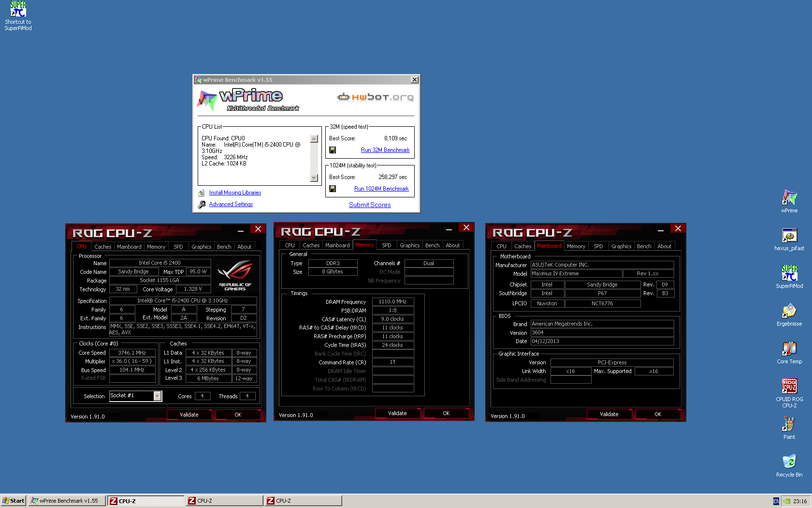The width and height of the screenshot is (812, 508).
Task: Click the HWBOT.org logo in wPrime
Action: point(375,97)
